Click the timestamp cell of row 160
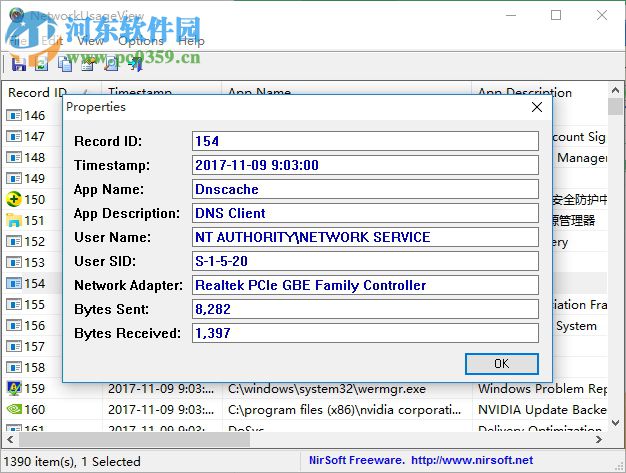The image size is (626, 473). [x=161, y=410]
